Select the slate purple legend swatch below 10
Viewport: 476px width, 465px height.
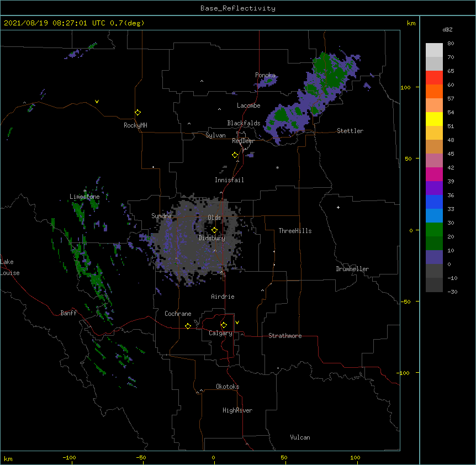[434, 257]
